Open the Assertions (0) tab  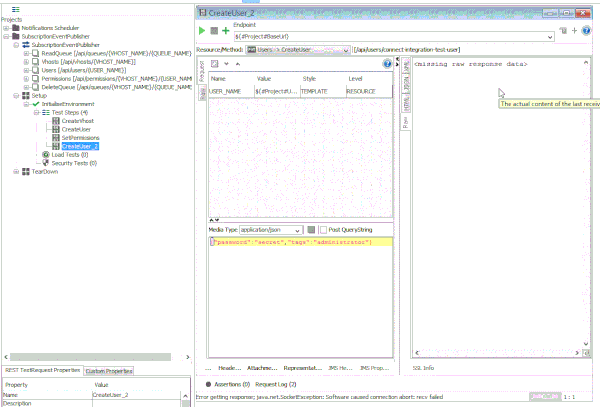pyautogui.click(x=226, y=384)
